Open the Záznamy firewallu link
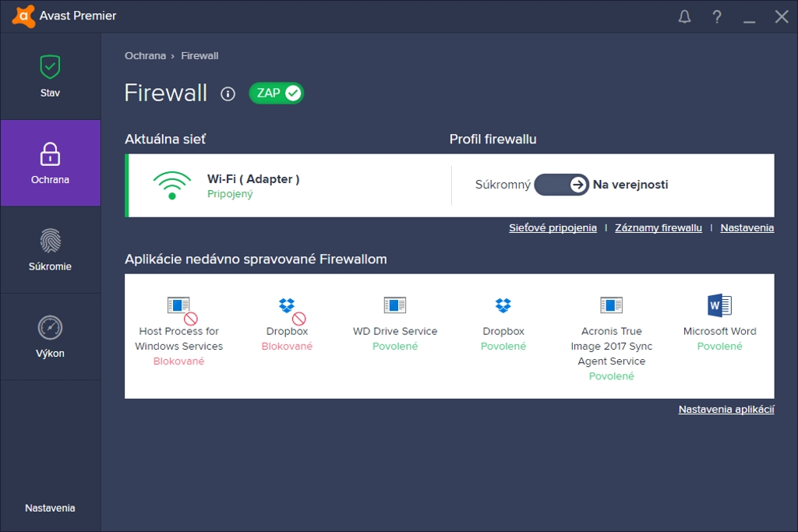Viewport: 798px width, 532px height. pyautogui.click(x=658, y=227)
